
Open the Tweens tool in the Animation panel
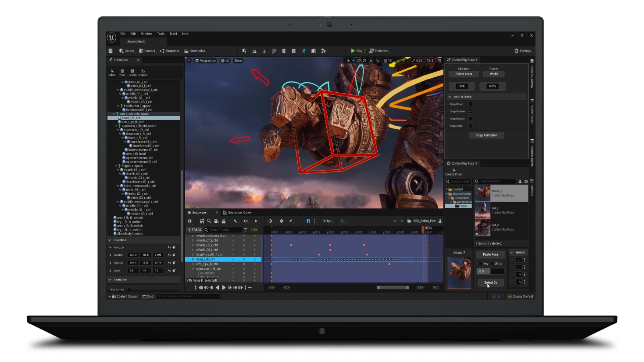click(x=132, y=72)
